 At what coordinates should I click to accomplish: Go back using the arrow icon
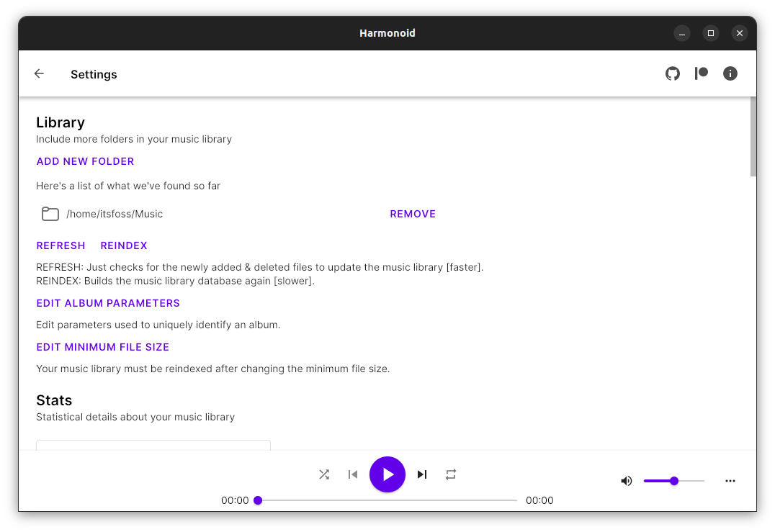pos(39,73)
